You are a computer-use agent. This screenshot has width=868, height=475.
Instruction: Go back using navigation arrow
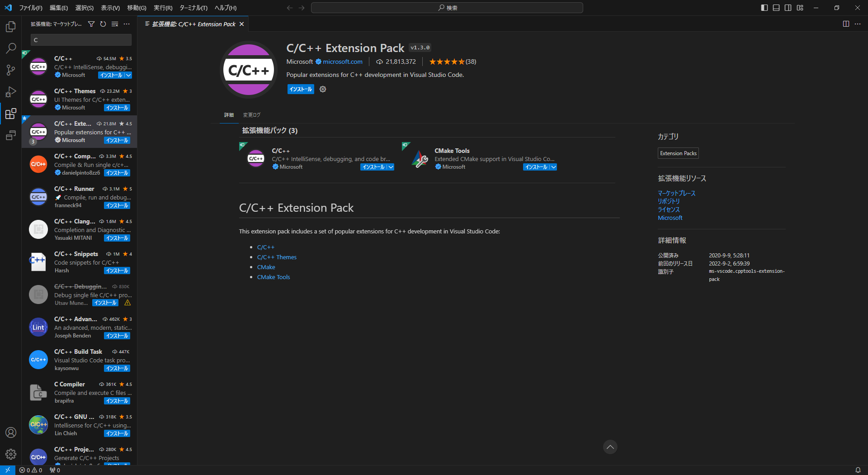(290, 8)
